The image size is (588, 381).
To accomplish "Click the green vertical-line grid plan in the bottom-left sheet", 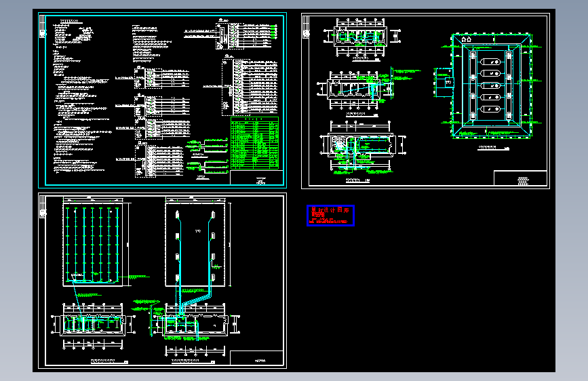I will pyautogui.click(x=93, y=245).
